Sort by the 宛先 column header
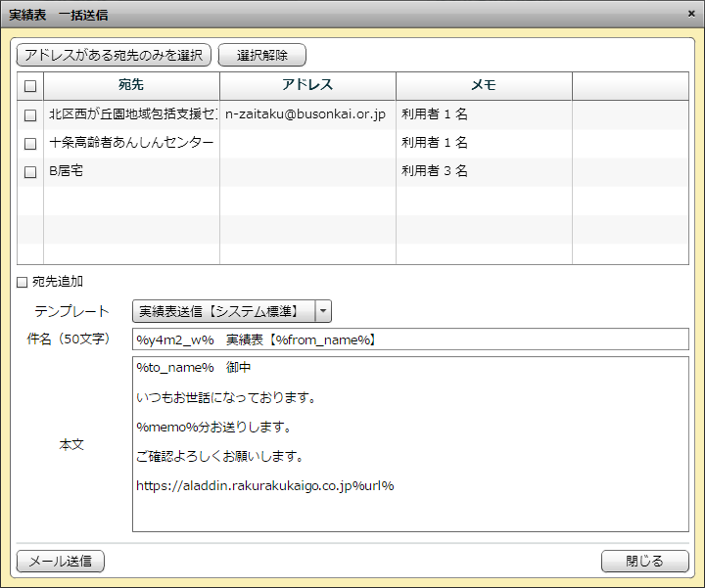The height and width of the screenshot is (588, 705). 131,86
